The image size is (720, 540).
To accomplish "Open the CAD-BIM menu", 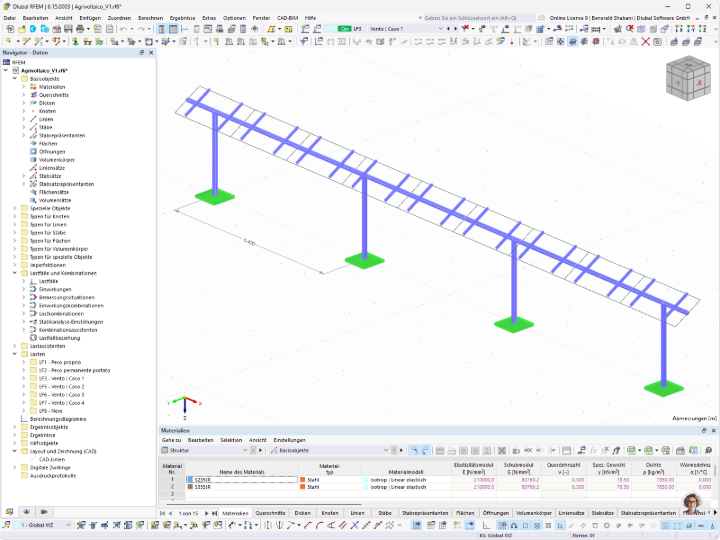I will point(287,18).
